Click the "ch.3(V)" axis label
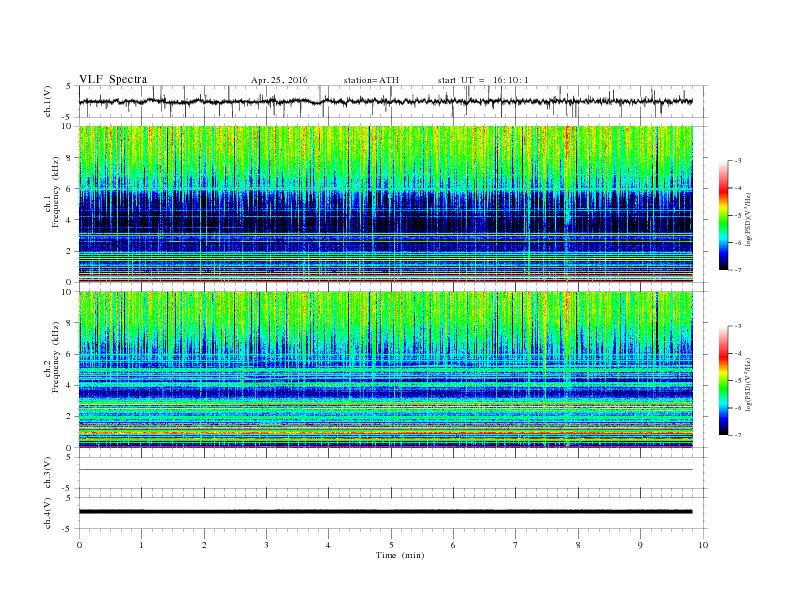792x612 pixels. (x=48, y=473)
